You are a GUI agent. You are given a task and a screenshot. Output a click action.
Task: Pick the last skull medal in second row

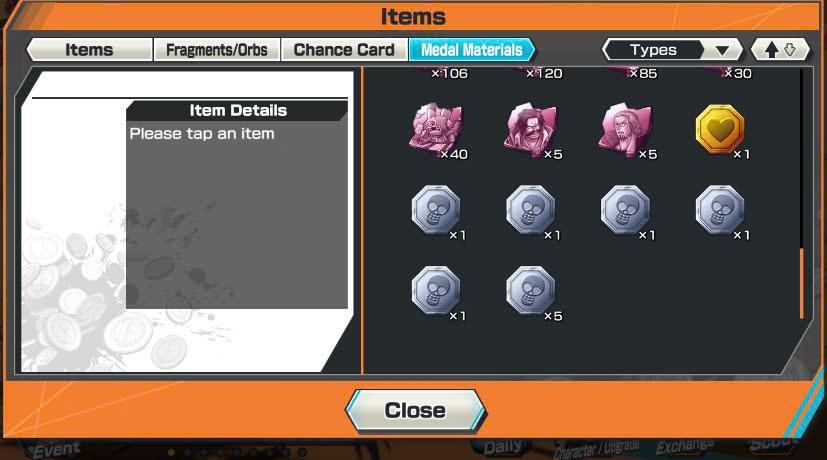720,210
